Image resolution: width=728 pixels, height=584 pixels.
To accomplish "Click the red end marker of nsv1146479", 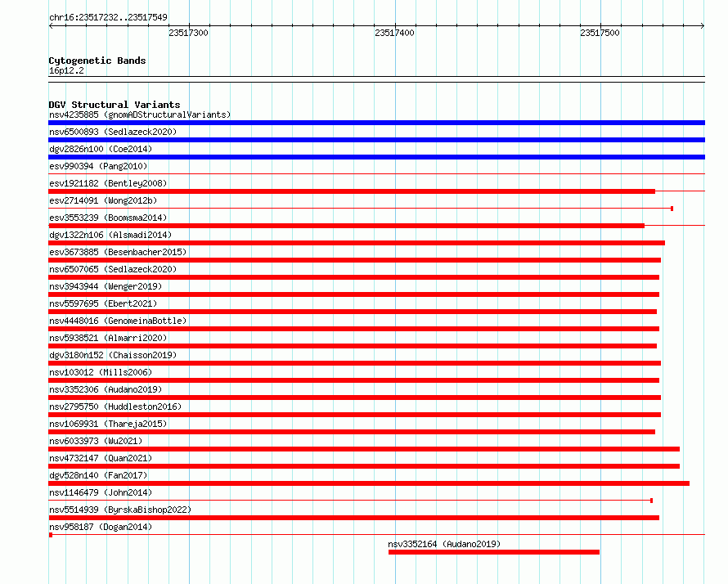I will (x=651, y=501).
